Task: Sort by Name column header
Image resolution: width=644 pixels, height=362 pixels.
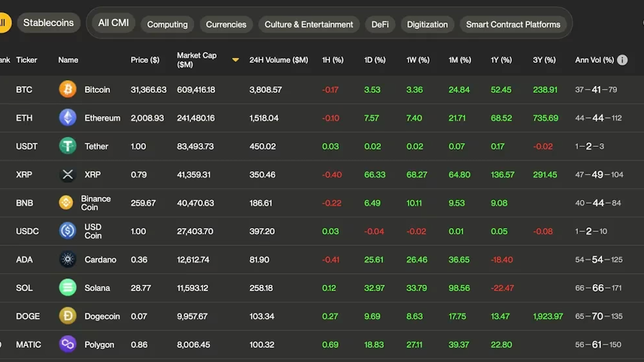Action: [68, 60]
